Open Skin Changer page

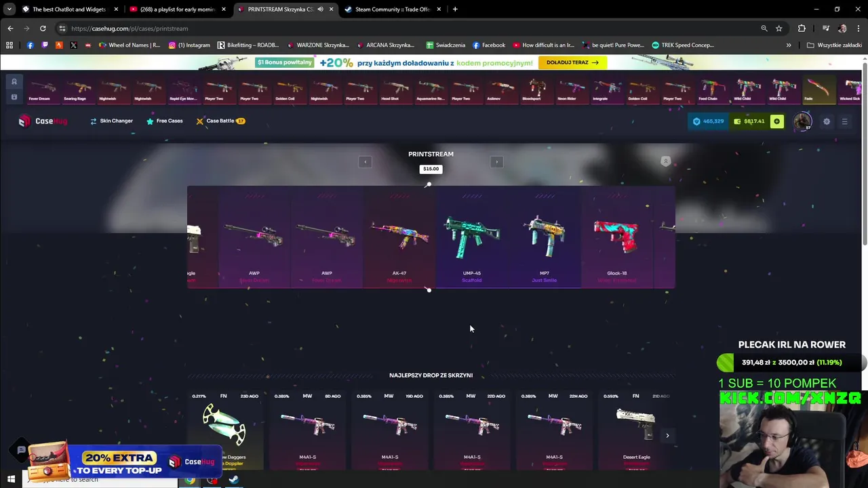112,121
